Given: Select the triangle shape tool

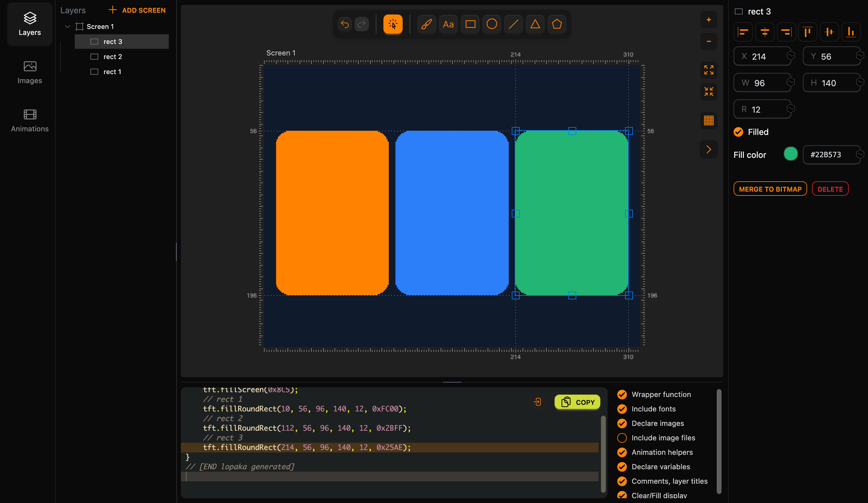Looking at the screenshot, I should [535, 24].
